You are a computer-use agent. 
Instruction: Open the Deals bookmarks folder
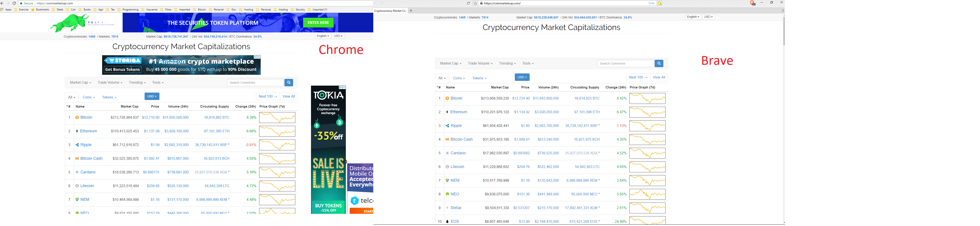58,10
